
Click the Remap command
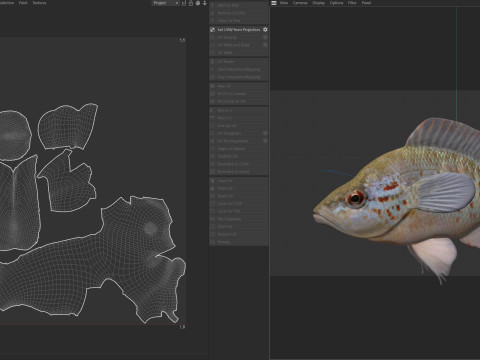238,242
